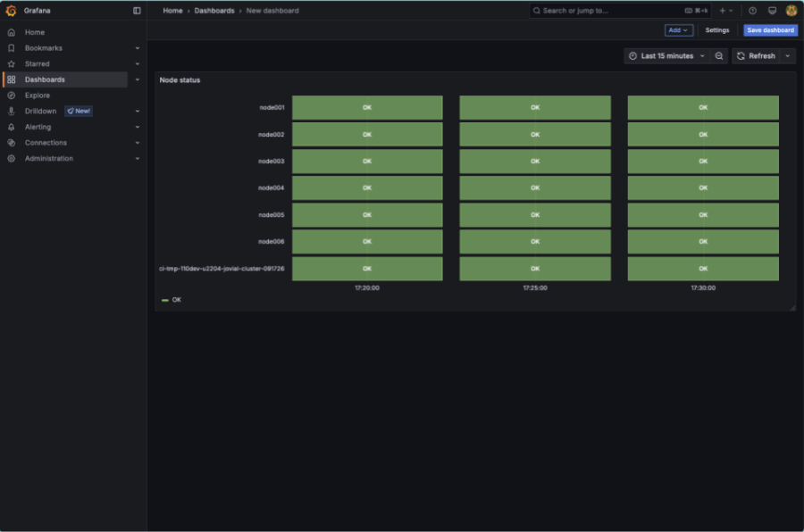Click the Explore compass icon in sidebar
This screenshot has width=804, height=532.
(x=12, y=96)
